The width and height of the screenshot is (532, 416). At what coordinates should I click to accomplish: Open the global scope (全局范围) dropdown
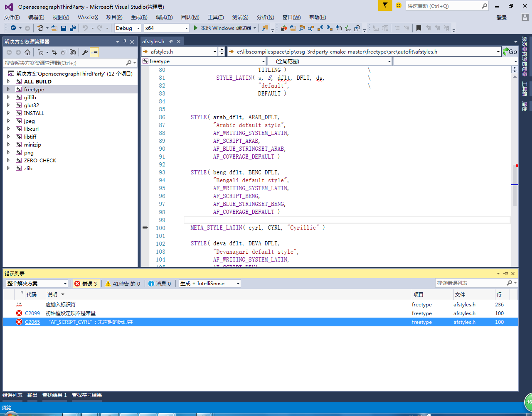coord(389,61)
